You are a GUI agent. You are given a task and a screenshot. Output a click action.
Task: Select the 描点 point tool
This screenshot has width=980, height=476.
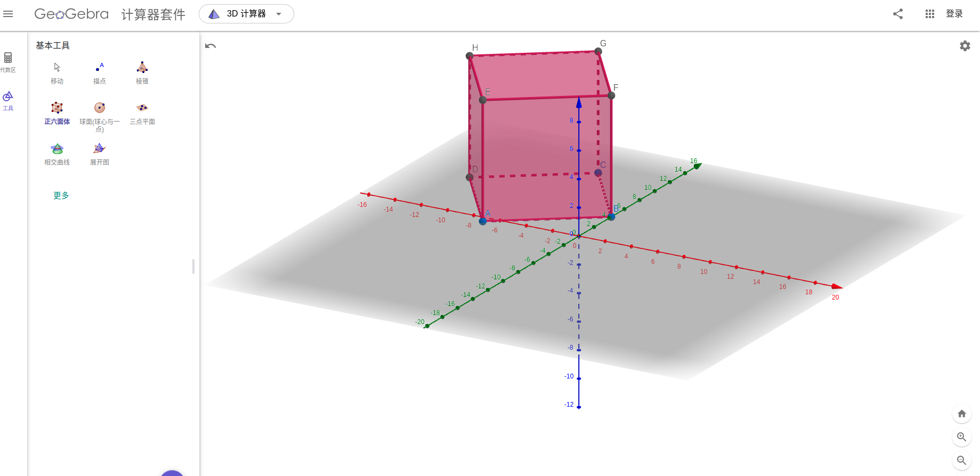coord(100,74)
